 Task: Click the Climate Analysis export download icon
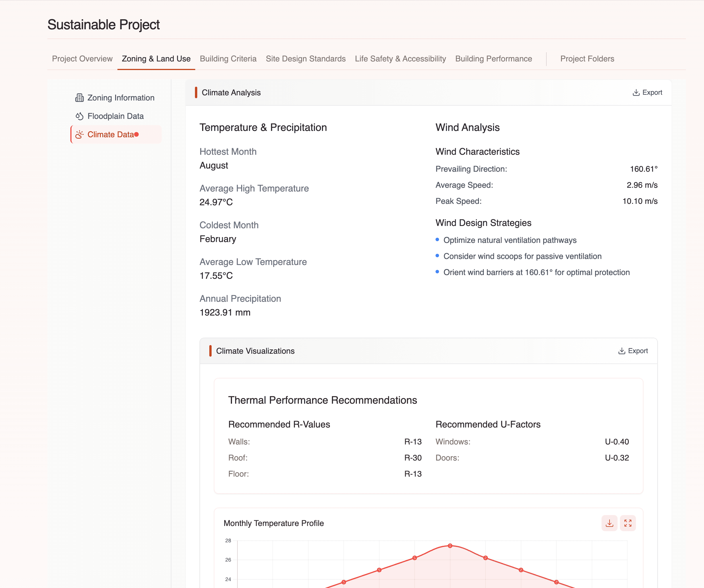click(636, 92)
